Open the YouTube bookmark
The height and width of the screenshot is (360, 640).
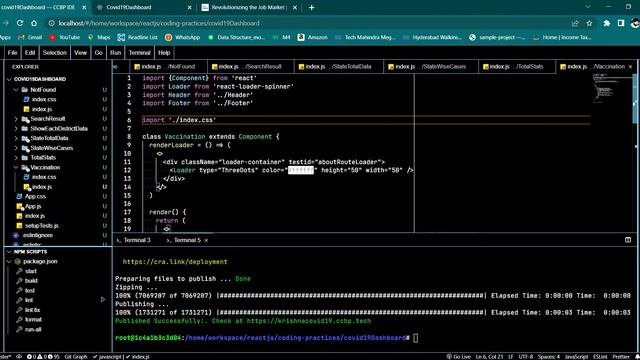pyautogui.click(x=64, y=37)
